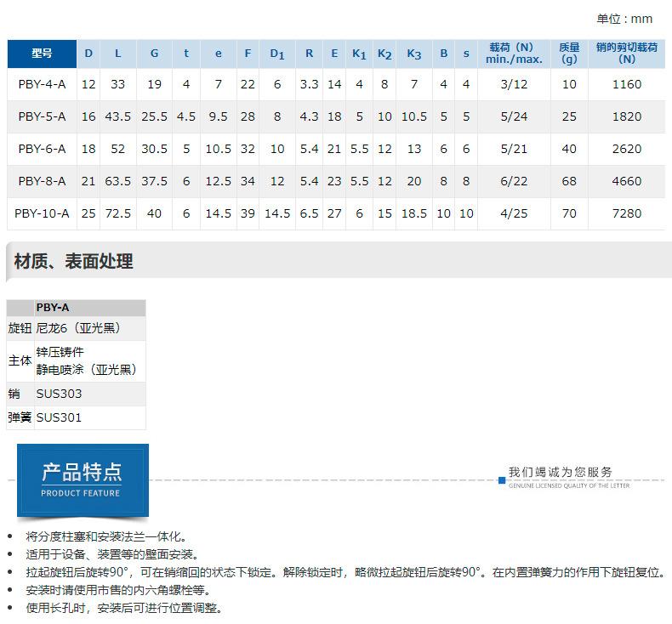Click the small blue square marker icon
The width and height of the screenshot is (672, 624).
point(502,480)
